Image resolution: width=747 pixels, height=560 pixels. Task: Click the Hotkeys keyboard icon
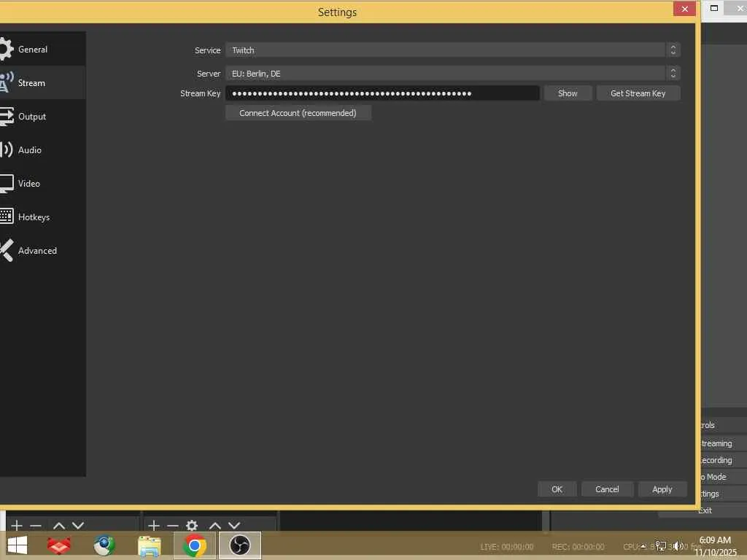click(6, 216)
